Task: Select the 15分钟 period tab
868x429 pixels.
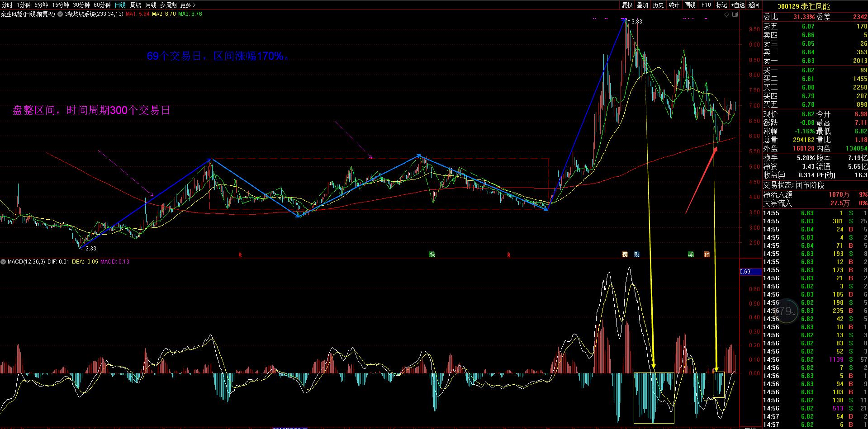Action: [x=60, y=5]
